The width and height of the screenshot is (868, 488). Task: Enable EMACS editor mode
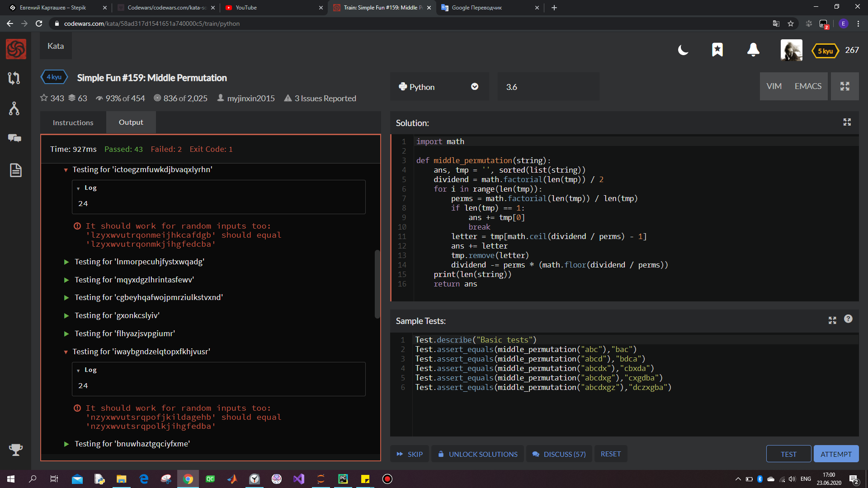(807, 86)
